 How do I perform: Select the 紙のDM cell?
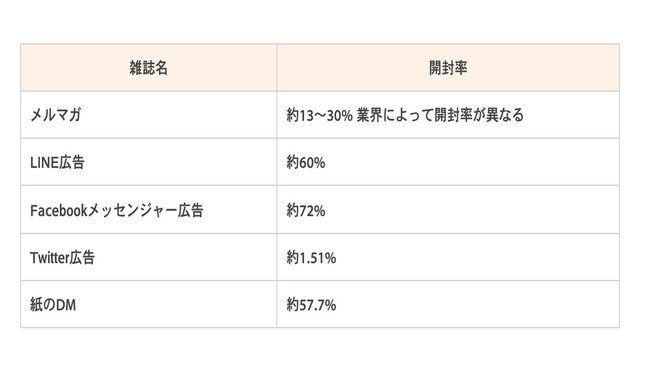click(148, 304)
